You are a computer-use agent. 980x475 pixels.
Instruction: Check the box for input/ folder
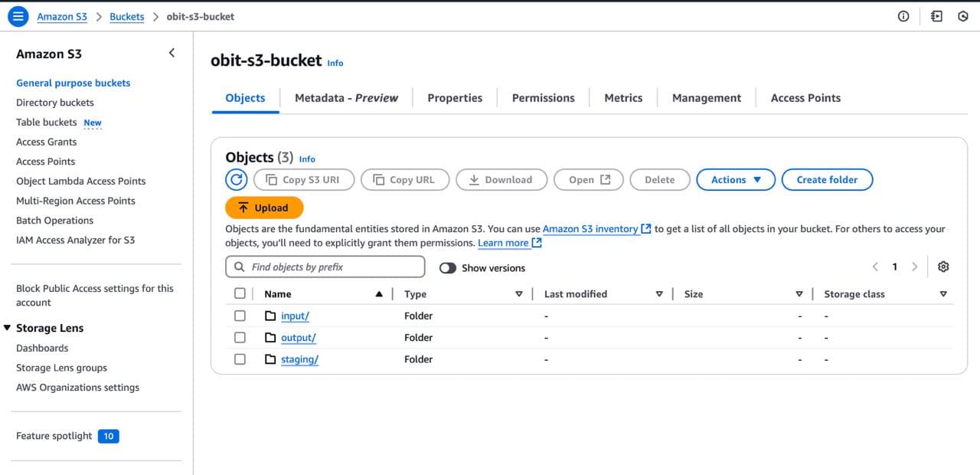pyautogui.click(x=240, y=316)
